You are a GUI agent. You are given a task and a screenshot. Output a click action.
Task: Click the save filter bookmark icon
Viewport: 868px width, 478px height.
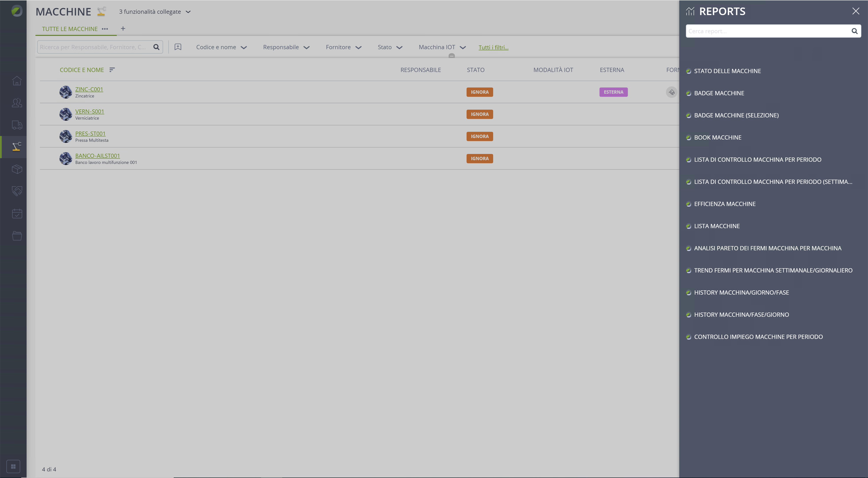[x=178, y=47]
